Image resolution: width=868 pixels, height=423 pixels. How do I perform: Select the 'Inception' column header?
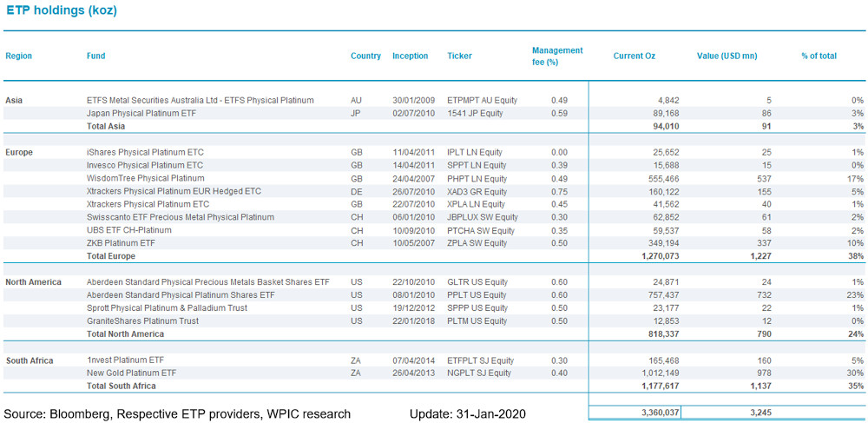pos(411,56)
